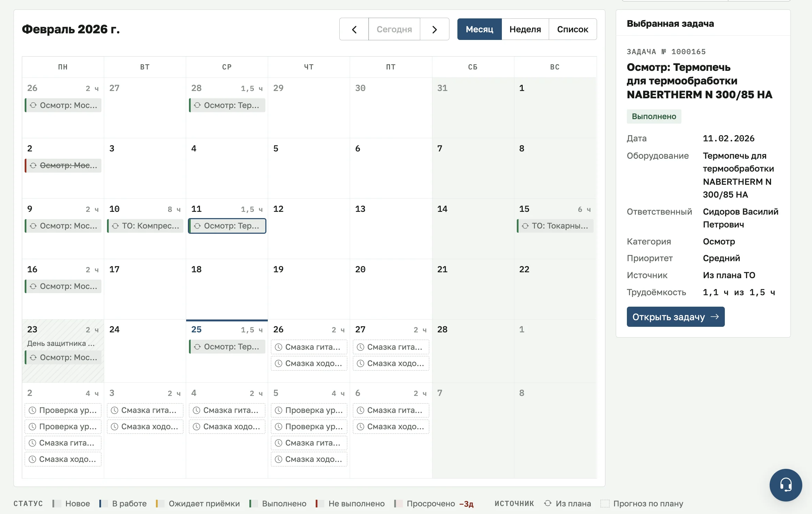Click the Из плана source legend icon
The image size is (812, 514).
(548, 503)
